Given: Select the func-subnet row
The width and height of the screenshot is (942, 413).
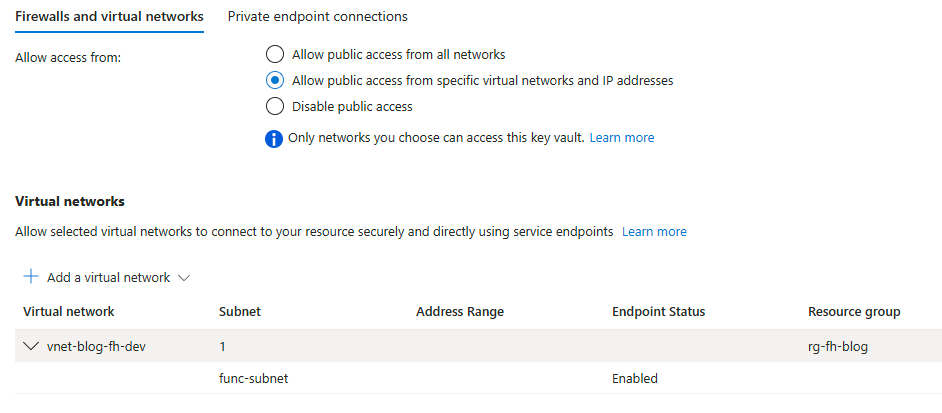Looking at the screenshot, I should tap(478, 378).
